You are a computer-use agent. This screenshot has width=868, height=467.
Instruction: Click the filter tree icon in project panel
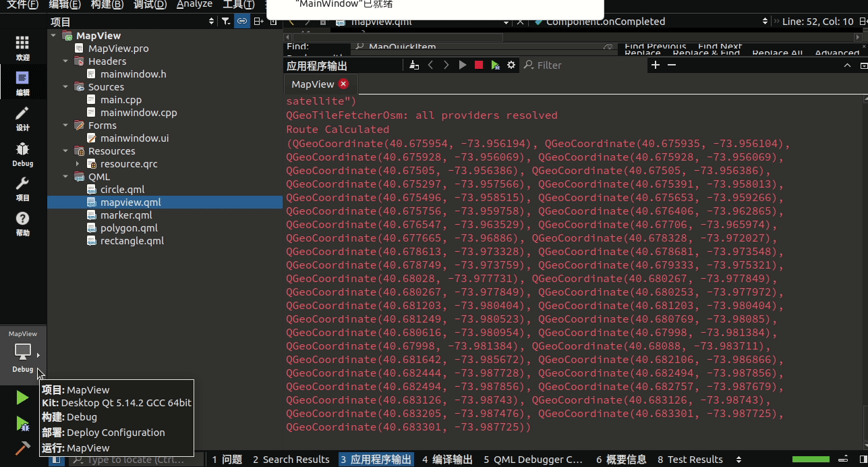point(225,22)
